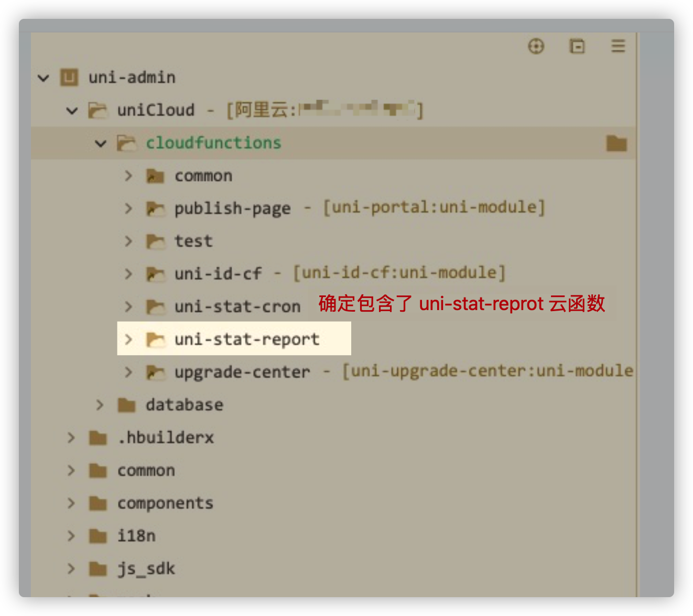Collapse the cloudfunctions folder
The width and height of the screenshot is (693, 616).
pyautogui.click(x=101, y=144)
